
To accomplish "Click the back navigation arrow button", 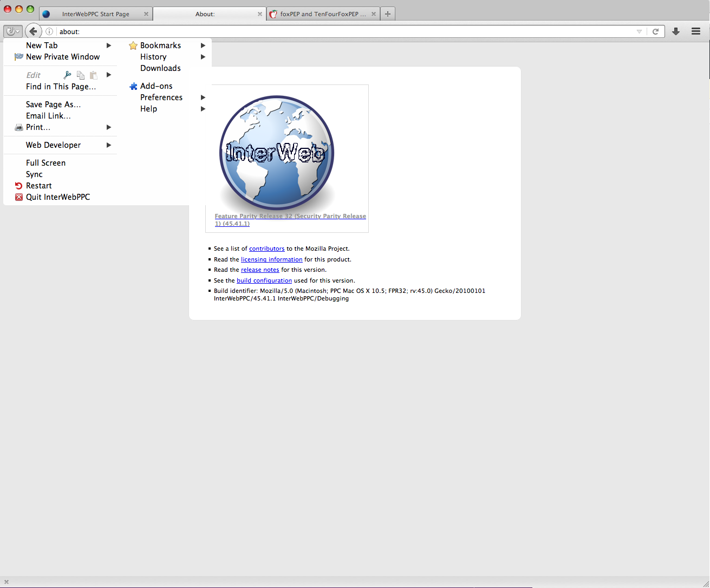I will 33,31.
